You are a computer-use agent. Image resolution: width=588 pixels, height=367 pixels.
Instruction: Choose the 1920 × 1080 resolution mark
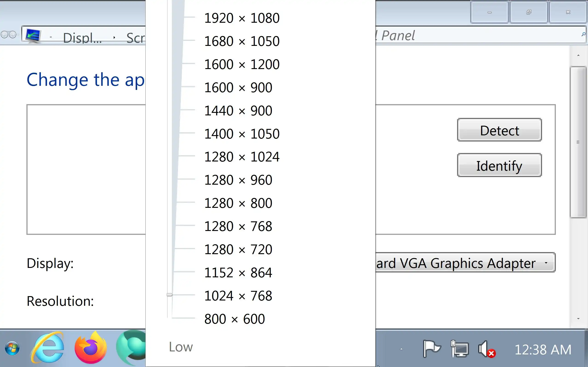click(242, 18)
